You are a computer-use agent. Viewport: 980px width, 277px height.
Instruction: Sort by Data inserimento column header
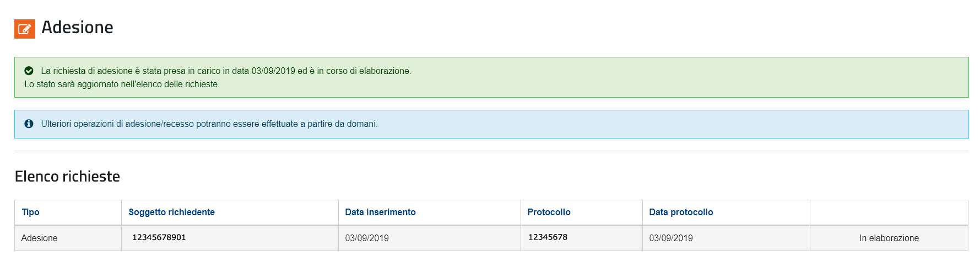click(x=381, y=212)
